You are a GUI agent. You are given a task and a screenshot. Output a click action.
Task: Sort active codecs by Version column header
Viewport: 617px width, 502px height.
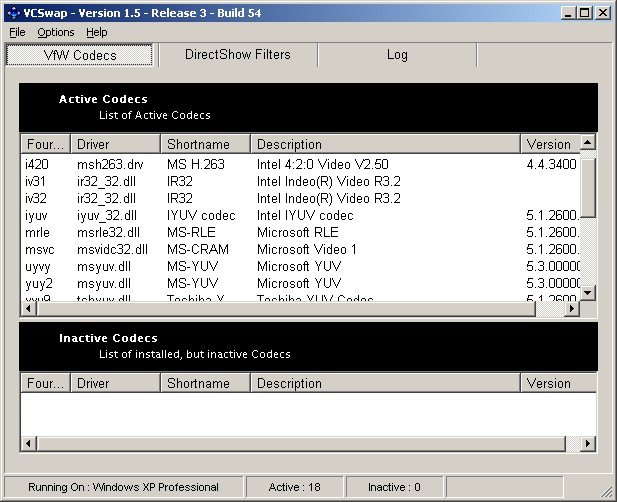pos(550,144)
